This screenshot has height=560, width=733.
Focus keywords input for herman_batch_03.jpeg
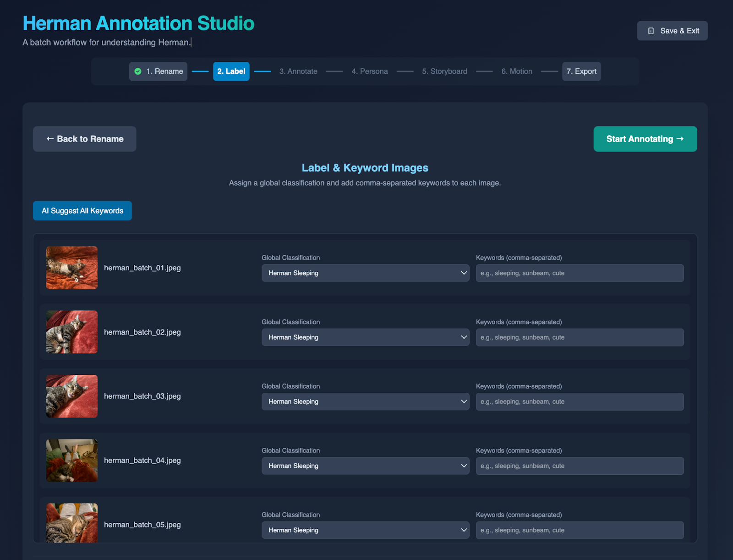tap(580, 401)
